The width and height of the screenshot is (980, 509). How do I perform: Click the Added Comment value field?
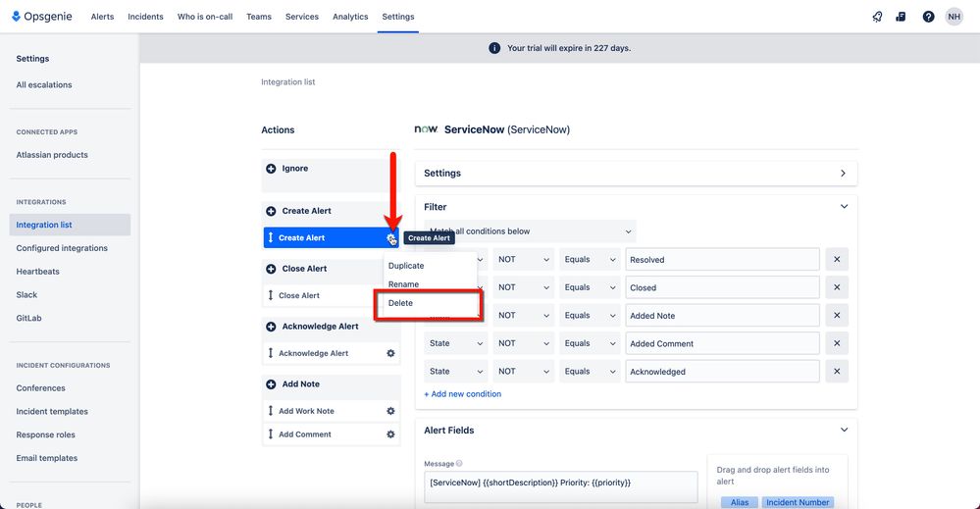(x=722, y=343)
